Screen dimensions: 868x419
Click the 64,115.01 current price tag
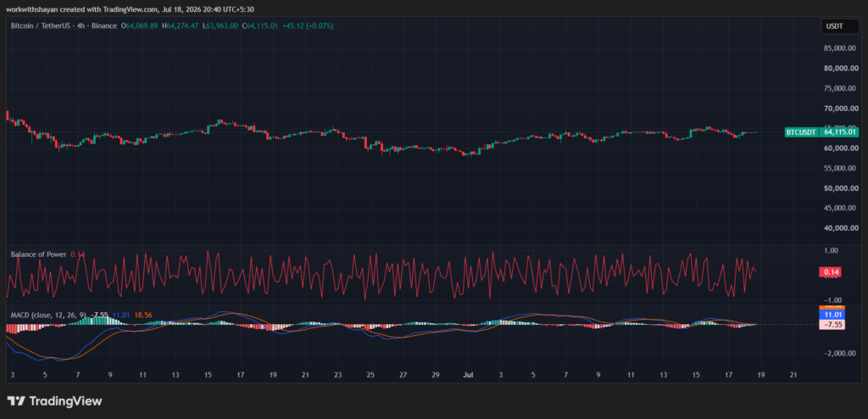840,132
